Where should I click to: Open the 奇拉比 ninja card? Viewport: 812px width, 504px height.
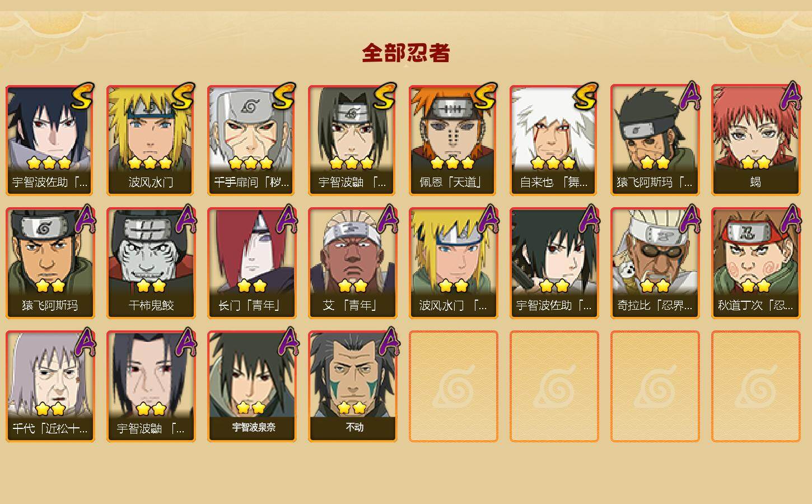[x=655, y=263]
